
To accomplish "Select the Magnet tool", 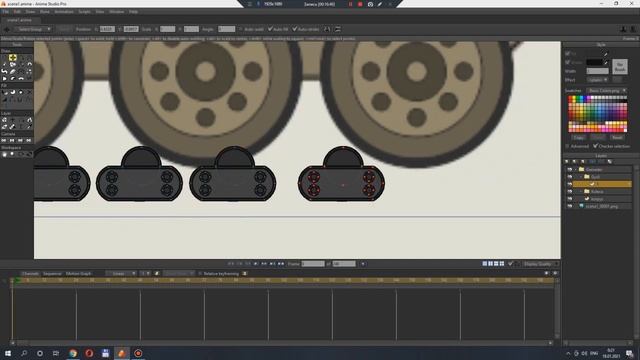I will 29,64.
